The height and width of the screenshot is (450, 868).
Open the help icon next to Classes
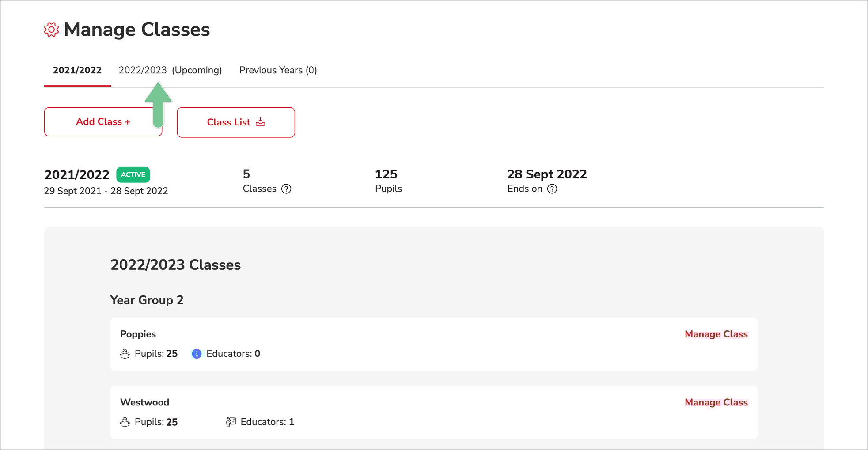pyautogui.click(x=286, y=189)
